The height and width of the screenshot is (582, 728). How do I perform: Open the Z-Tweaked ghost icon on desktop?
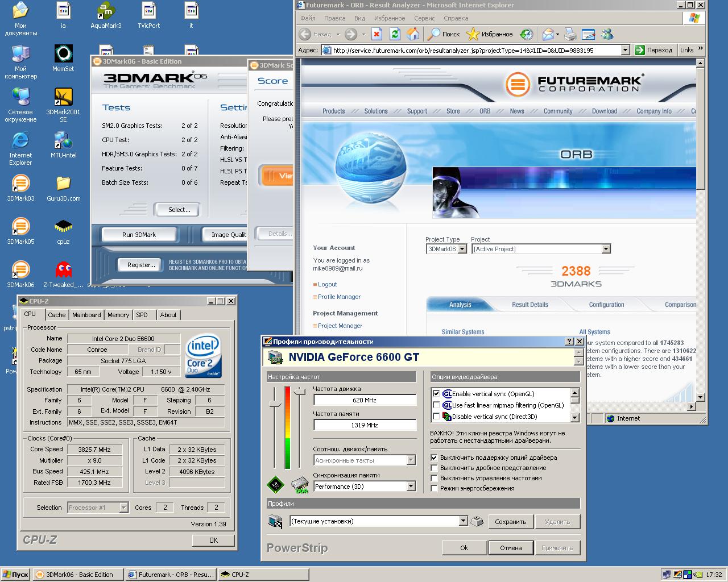pos(63,274)
